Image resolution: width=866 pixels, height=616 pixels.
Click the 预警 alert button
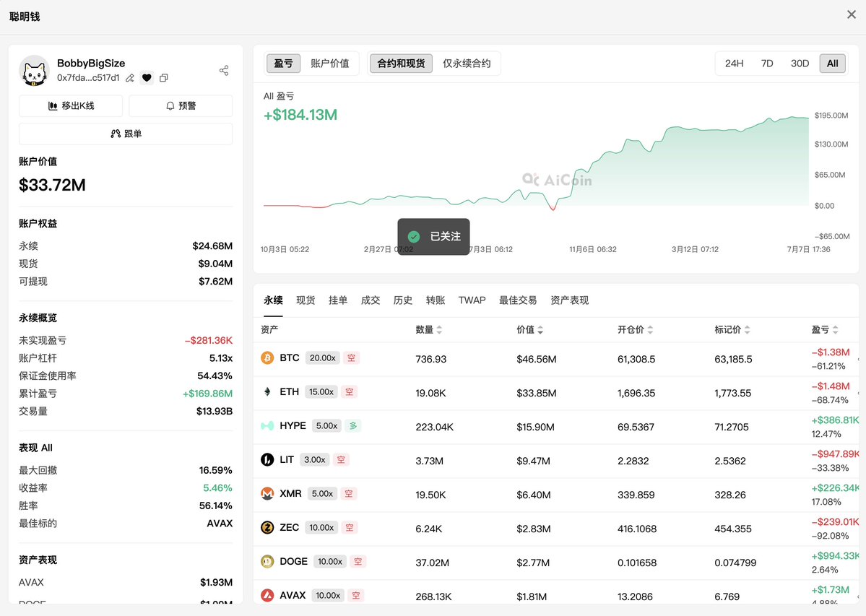pos(181,105)
